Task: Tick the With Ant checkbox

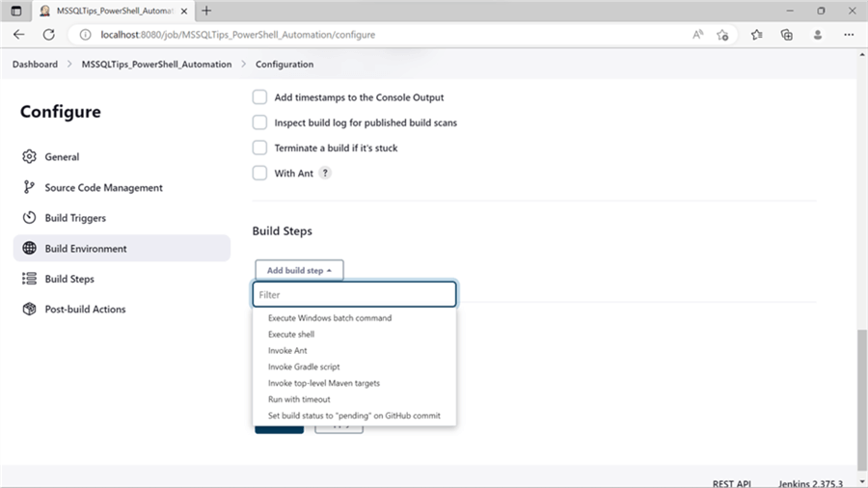Action: click(x=259, y=174)
